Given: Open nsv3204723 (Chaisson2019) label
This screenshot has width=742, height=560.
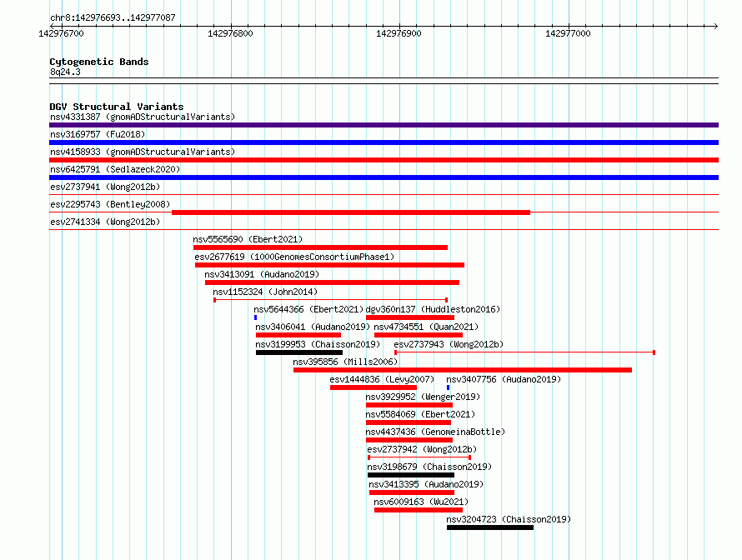Looking at the screenshot, I should 509,519.
